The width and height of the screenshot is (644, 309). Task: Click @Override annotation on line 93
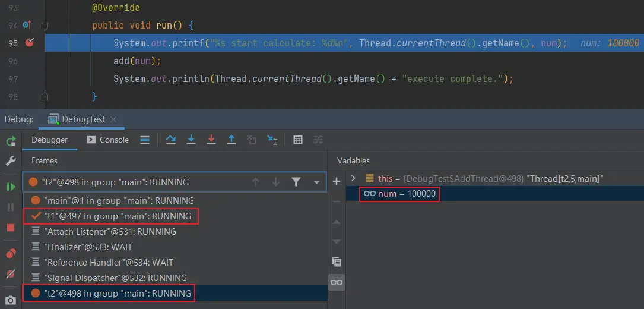point(116,8)
